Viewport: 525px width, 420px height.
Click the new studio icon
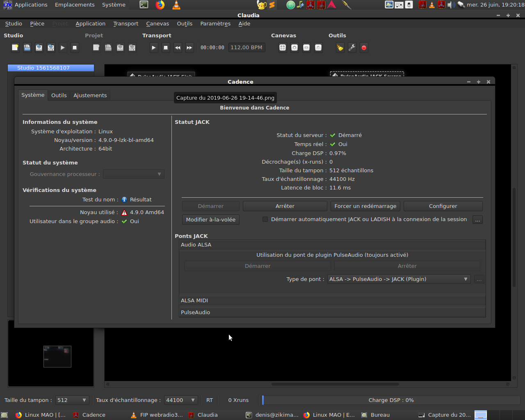[x=15, y=48]
